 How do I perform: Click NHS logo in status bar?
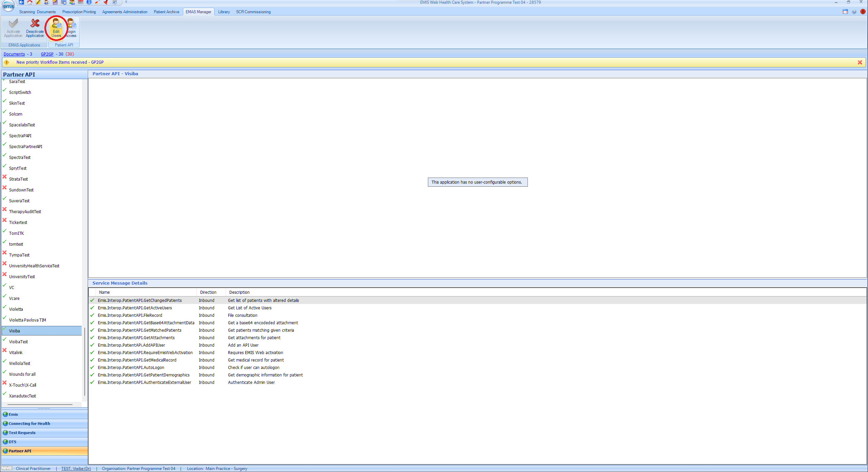(7, 468)
